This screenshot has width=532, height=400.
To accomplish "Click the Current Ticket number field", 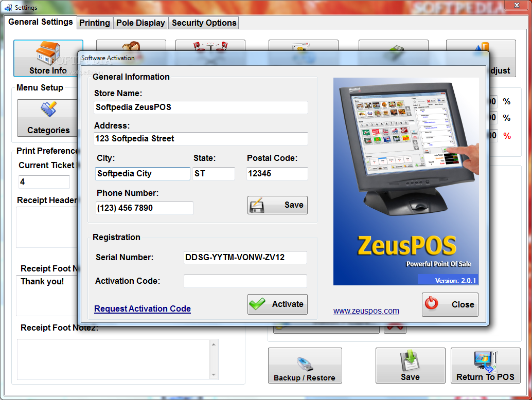I will pos(44,182).
